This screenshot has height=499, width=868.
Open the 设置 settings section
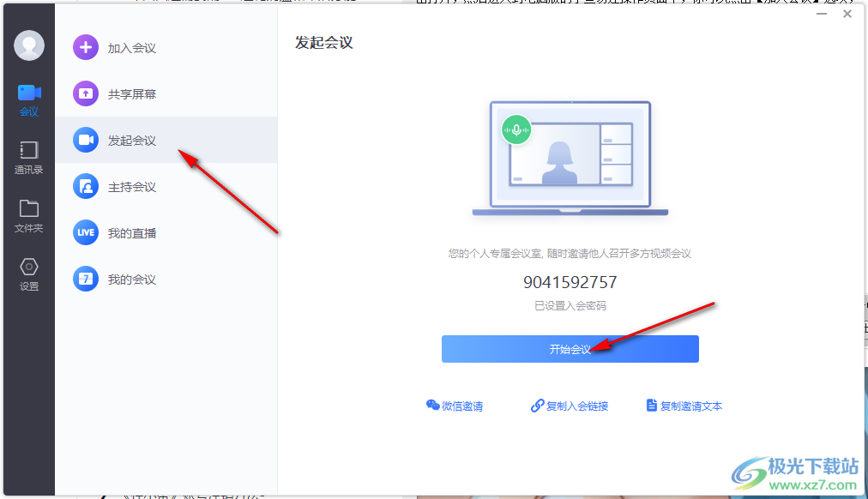tap(29, 274)
